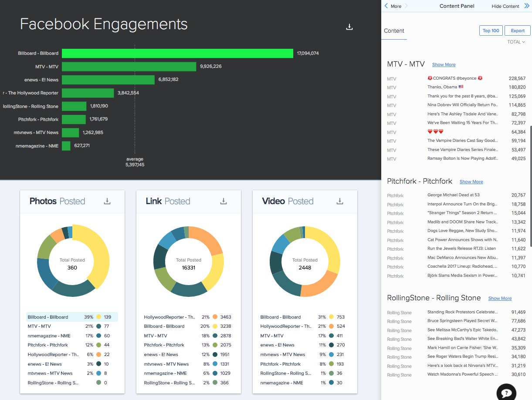Expand MTV list with Show More
The image size is (532, 400).
(x=444, y=65)
